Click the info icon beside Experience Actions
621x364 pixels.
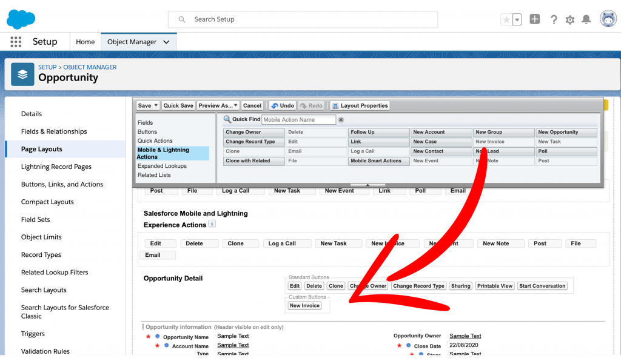(x=212, y=224)
